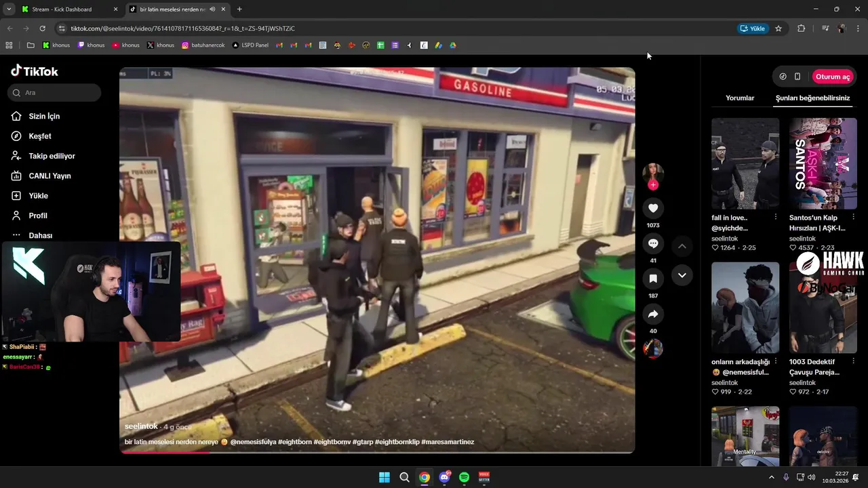The height and width of the screenshot is (488, 868).
Task: Open the onların arkadaşlığı video thumbnail
Action: (x=745, y=308)
